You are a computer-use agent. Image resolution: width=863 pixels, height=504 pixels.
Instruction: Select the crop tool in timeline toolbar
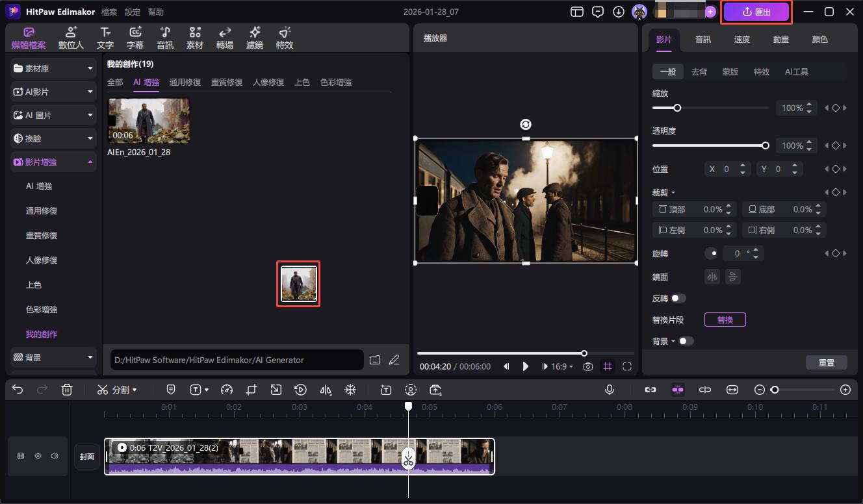(251, 390)
